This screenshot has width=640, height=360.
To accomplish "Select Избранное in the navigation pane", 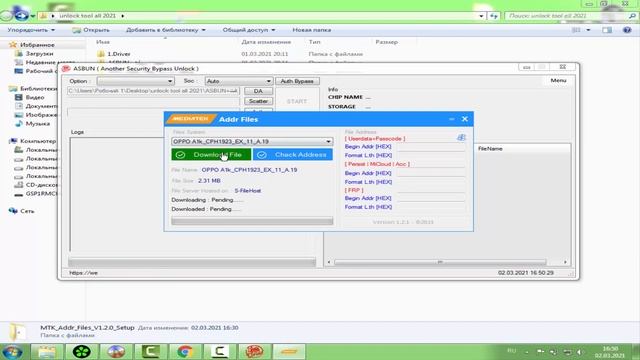I will click(37, 45).
